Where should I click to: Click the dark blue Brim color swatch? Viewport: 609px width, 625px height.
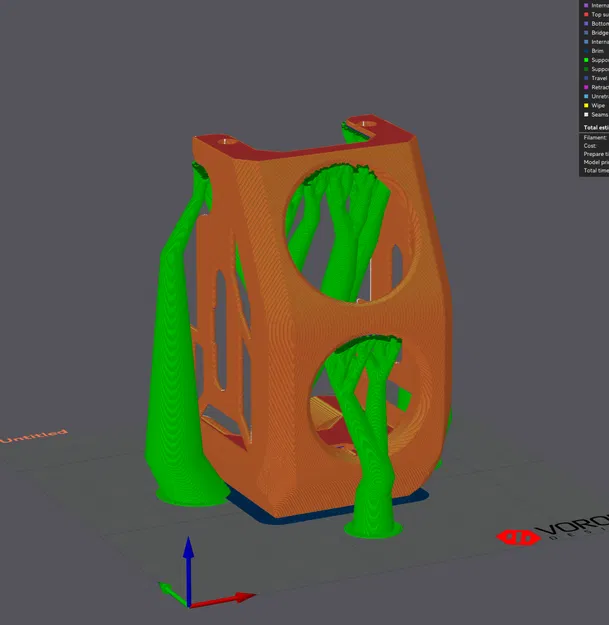click(x=586, y=51)
